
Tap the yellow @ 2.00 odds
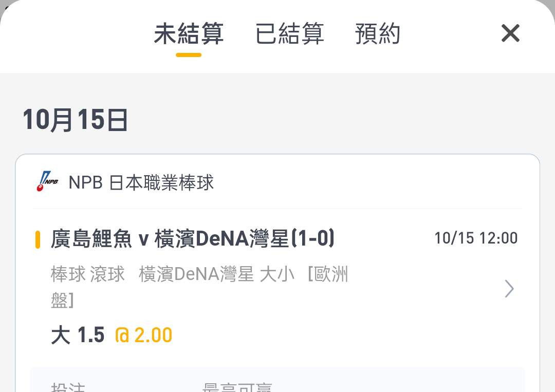[x=144, y=335]
